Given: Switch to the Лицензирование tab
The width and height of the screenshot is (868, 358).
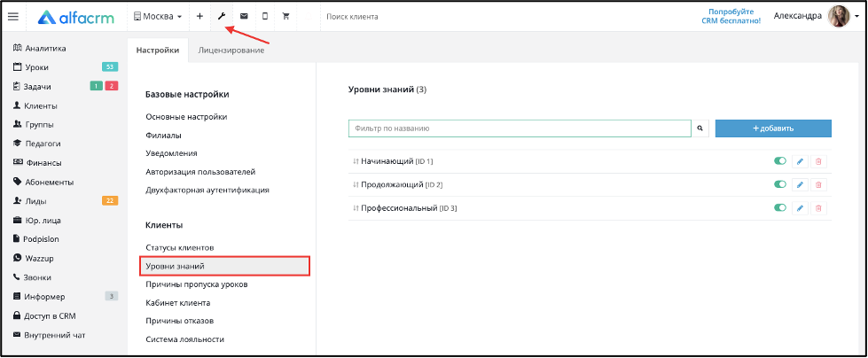Looking at the screenshot, I should coord(231,51).
